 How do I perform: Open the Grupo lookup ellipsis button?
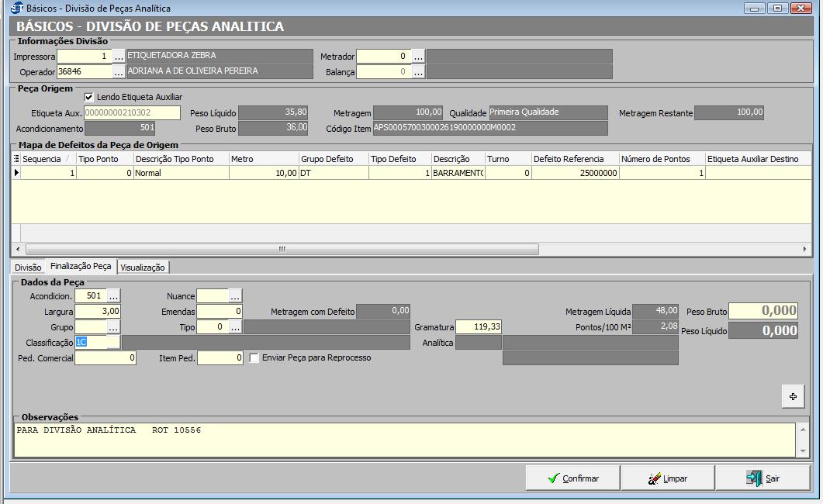coord(113,327)
